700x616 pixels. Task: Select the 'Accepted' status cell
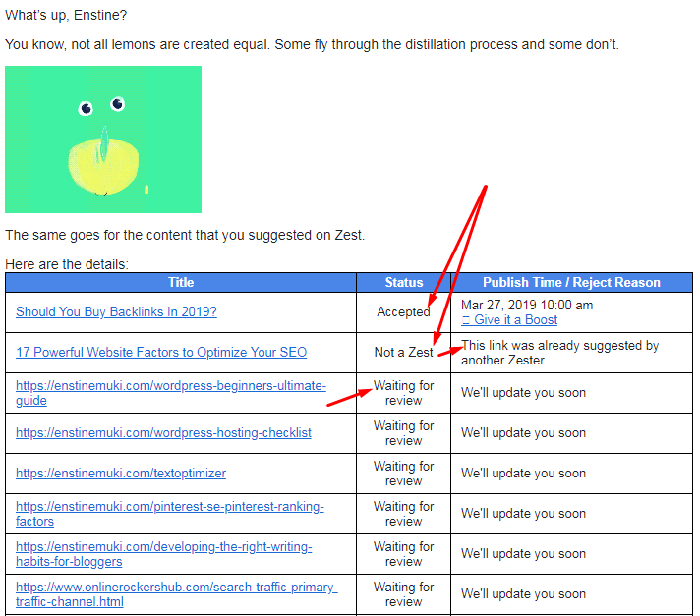403,311
